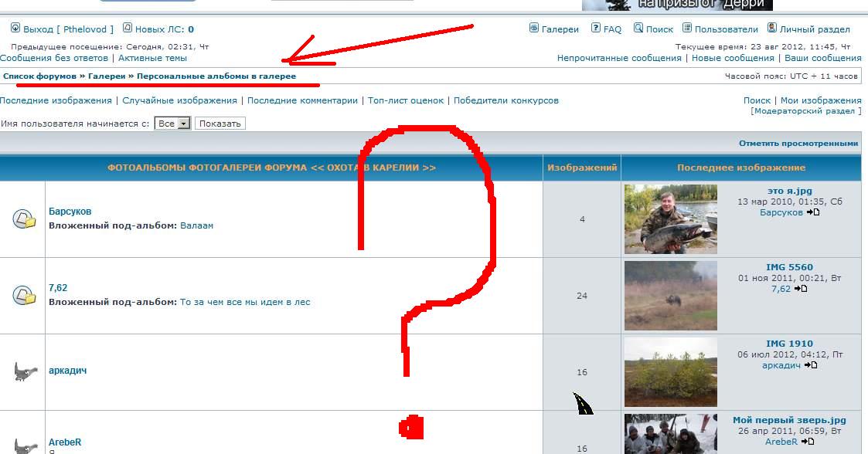Click the magnifier icon beside Поиск

[x=638, y=29]
